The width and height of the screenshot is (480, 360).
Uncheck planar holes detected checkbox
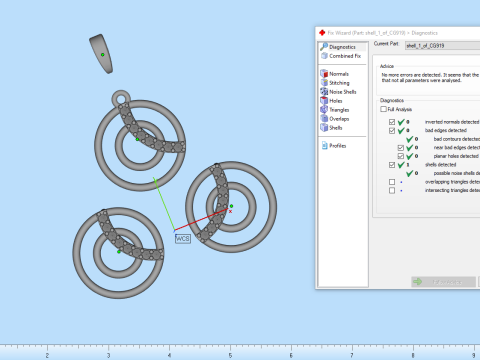(x=401, y=156)
